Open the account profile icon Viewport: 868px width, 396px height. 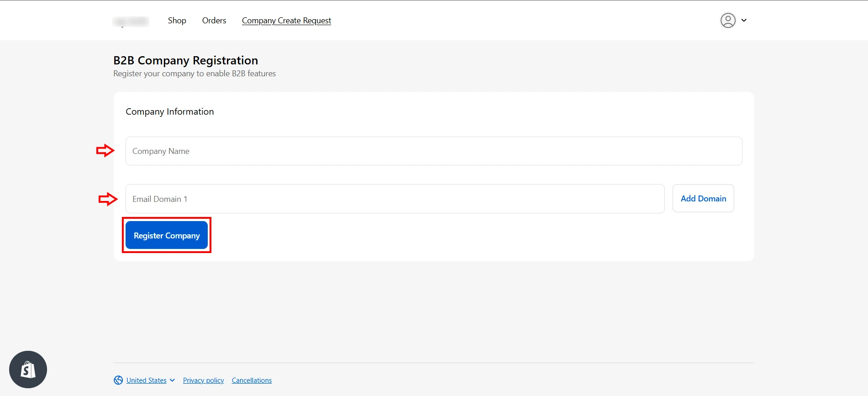tap(728, 20)
